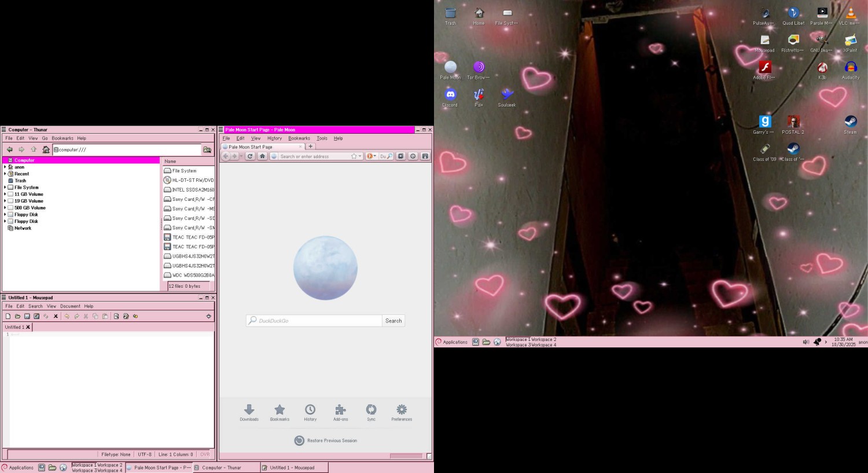Expand the anon folder in Thunar sidebar
The height and width of the screenshot is (473, 868).
pos(5,167)
